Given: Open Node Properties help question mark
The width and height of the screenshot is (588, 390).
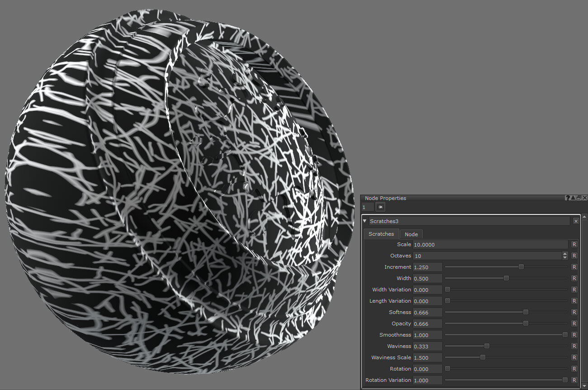Looking at the screenshot, I should (568, 198).
